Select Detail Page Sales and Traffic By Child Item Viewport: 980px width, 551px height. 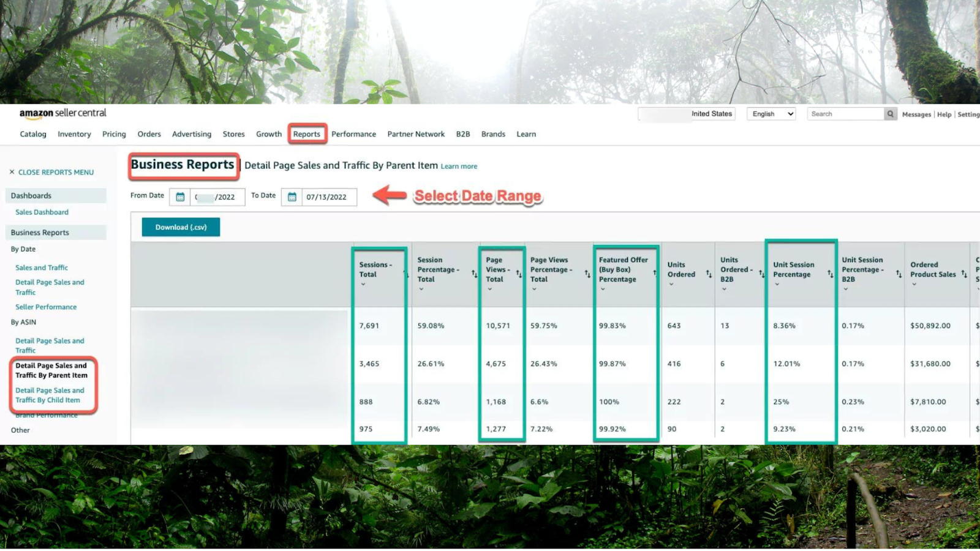[x=50, y=395]
